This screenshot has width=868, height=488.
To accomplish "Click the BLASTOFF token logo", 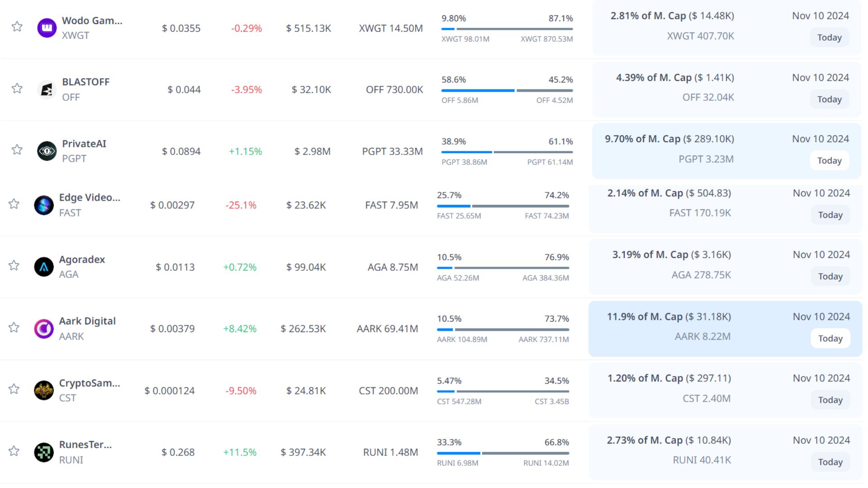I will tap(47, 89).
